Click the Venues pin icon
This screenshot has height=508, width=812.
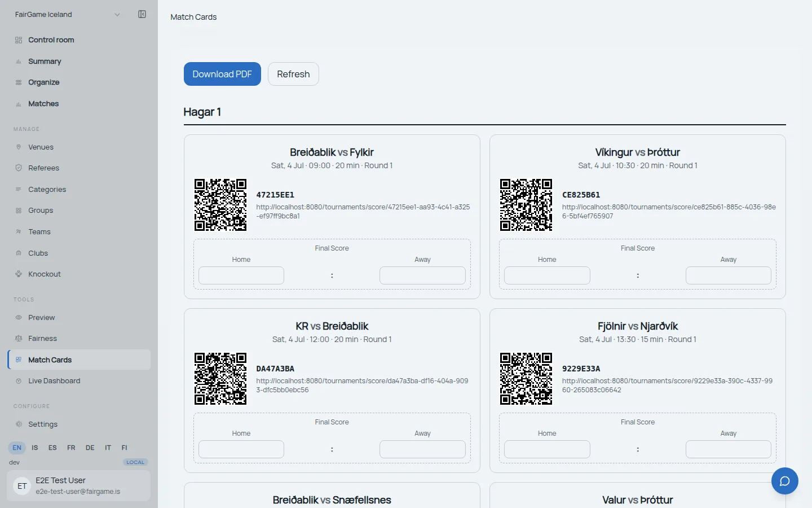(19, 147)
